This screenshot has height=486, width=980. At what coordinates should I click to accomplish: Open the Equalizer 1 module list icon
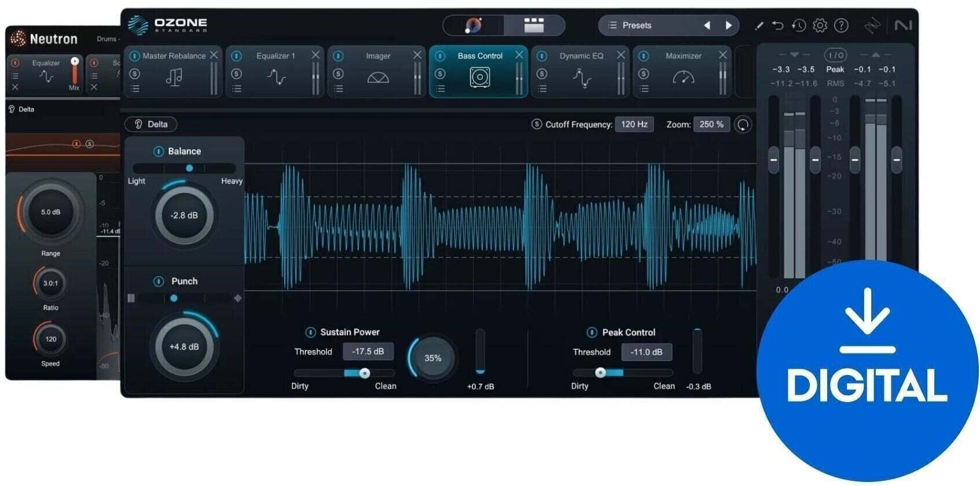pyautogui.click(x=237, y=89)
